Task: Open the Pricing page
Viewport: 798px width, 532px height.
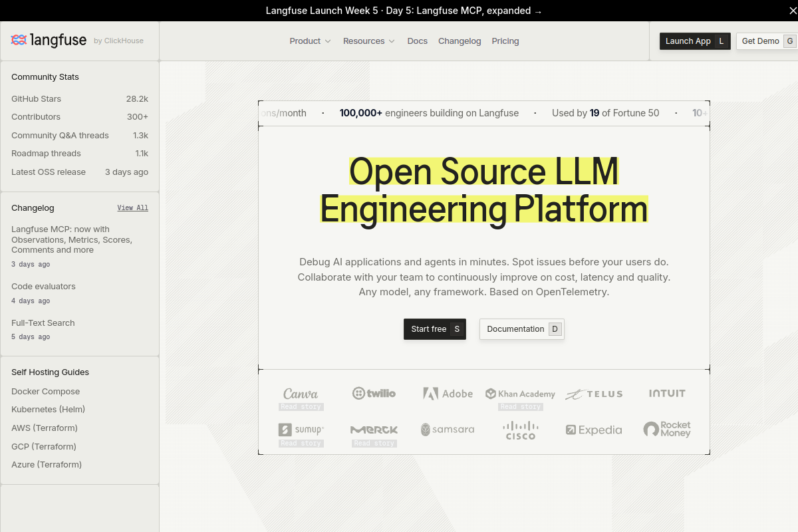Action: coord(505,41)
